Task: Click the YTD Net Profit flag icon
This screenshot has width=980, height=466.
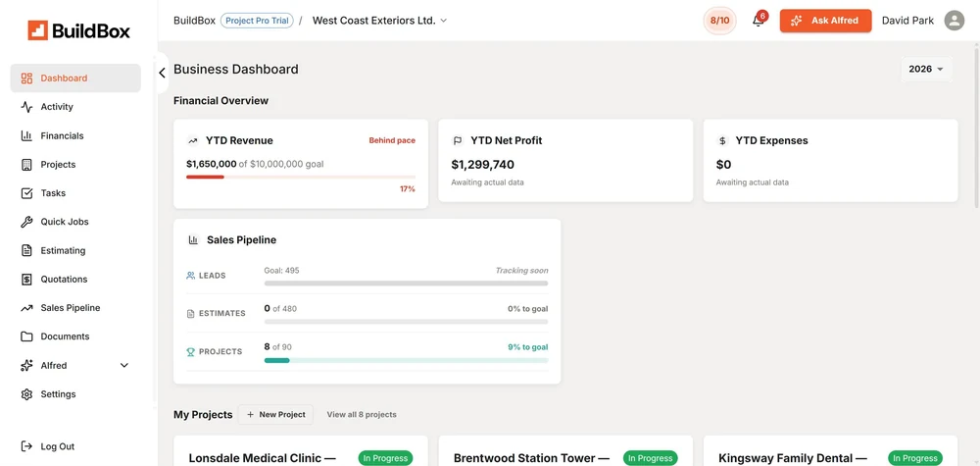Action: (x=458, y=140)
